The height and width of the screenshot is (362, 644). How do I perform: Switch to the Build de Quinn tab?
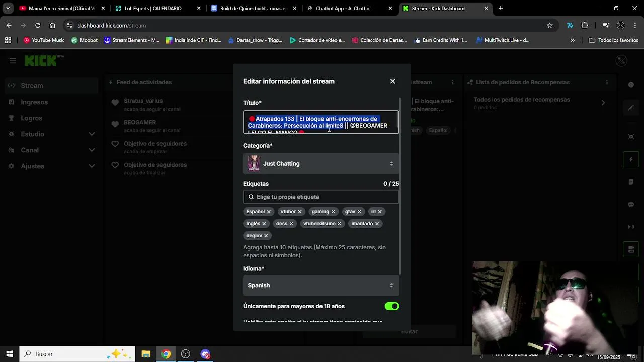click(254, 8)
